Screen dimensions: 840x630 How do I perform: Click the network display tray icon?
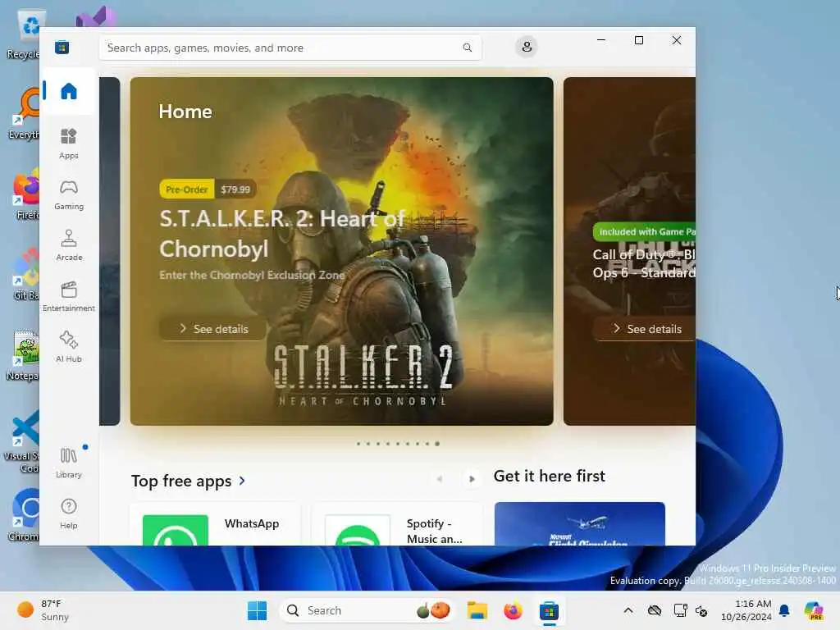[x=680, y=610]
